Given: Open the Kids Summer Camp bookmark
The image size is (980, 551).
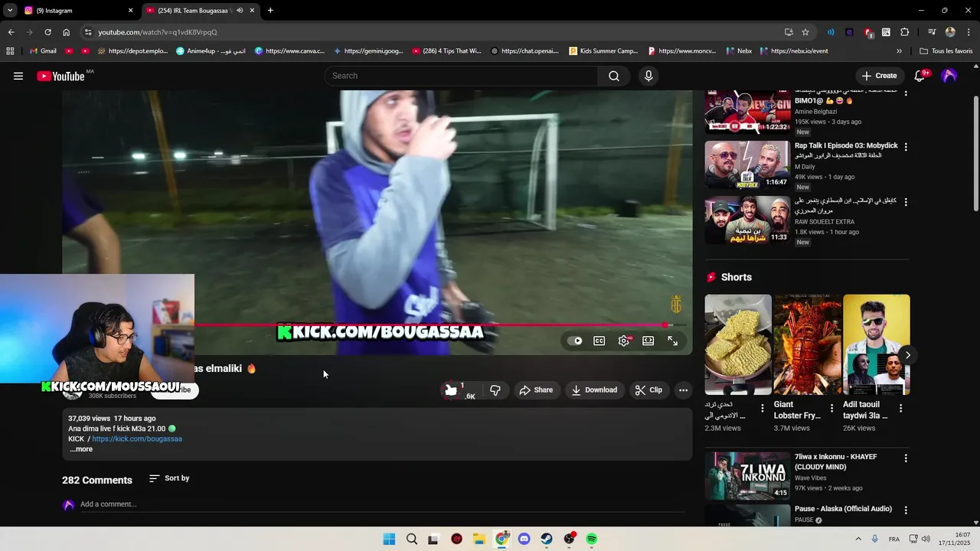Looking at the screenshot, I should tap(603, 51).
